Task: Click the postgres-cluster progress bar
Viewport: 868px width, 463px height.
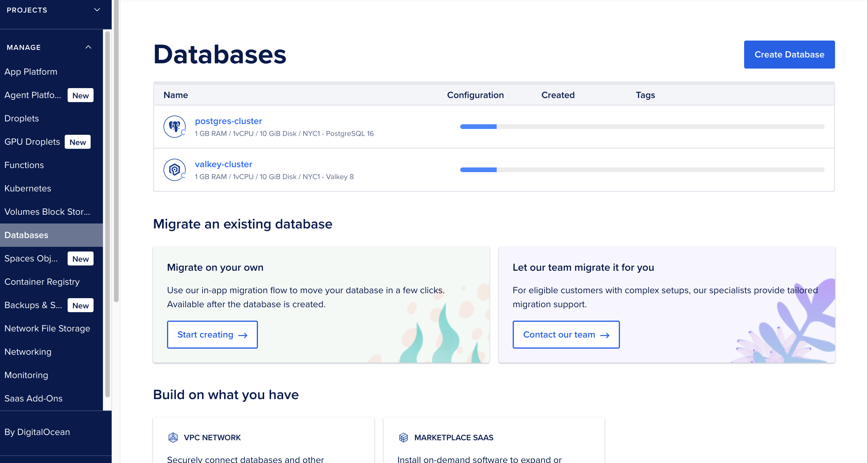Action: pos(642,127)
